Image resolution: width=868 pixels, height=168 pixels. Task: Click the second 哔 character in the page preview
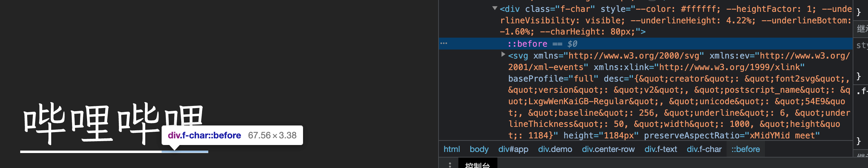138,123
